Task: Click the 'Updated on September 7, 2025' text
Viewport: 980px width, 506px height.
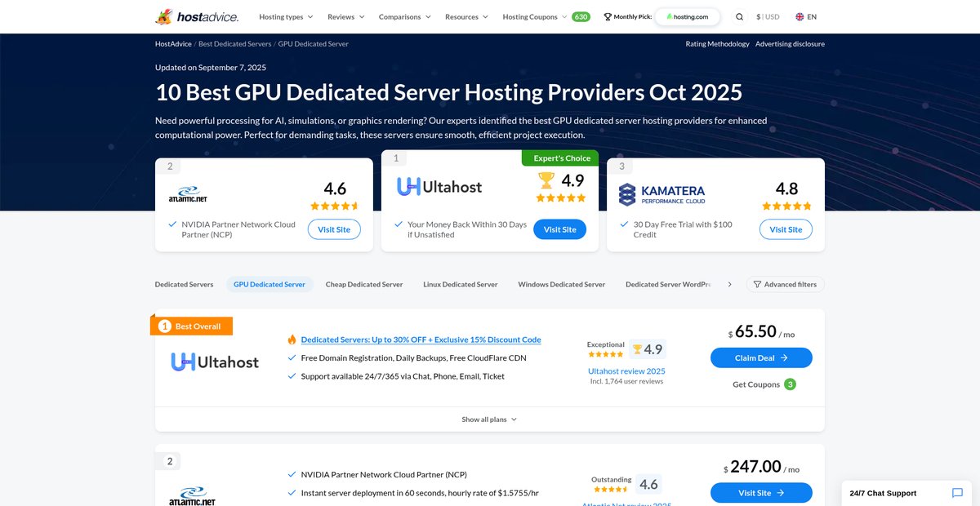Action: click(211, 67)
